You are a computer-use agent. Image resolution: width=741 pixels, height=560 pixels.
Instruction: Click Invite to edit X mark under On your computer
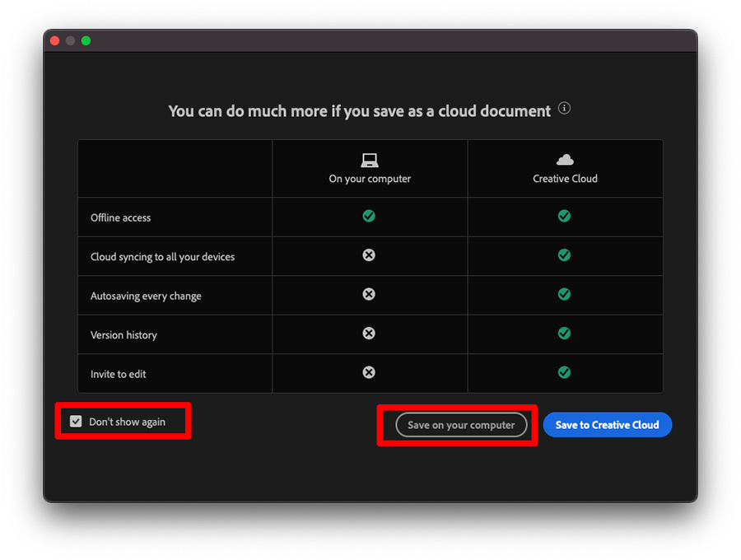[369, 372]
